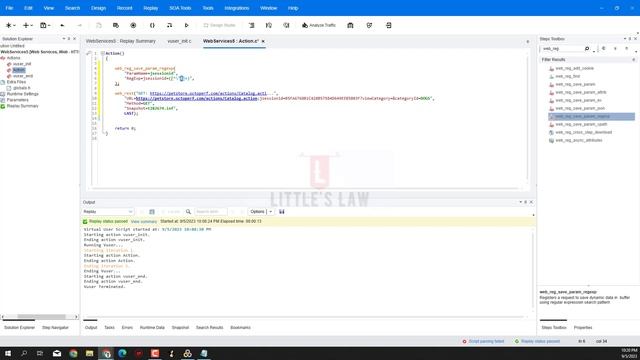The width and height of the screenshot is (640, 360).
Task: Open Windows Start menu on taskbar
Action: [x=8, y=353]
